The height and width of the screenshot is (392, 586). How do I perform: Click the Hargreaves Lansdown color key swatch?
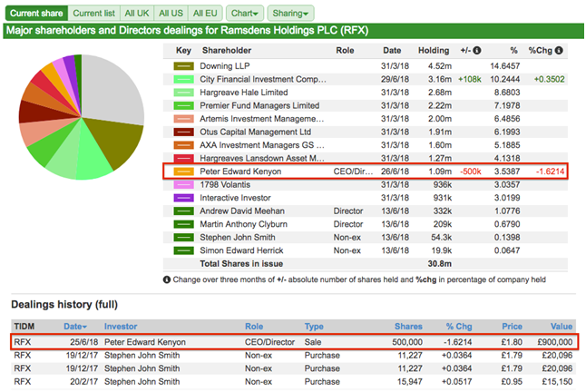point(183,158)
